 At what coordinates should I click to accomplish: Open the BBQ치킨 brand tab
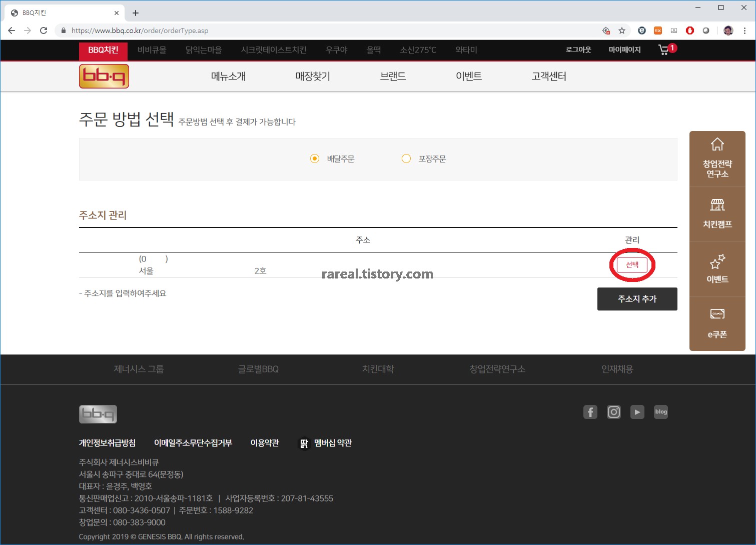104,50
